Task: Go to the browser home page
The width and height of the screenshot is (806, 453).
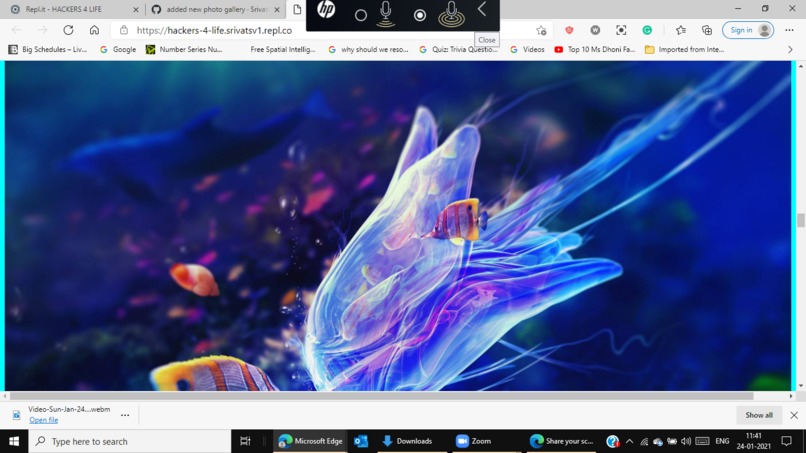Action: pyautogui.click(x=94, y=30)
